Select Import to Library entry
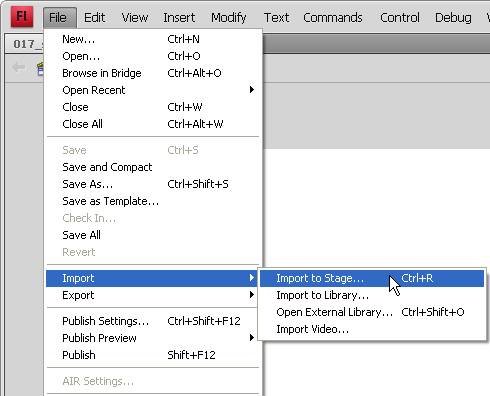The height and width of the screenshot is (396, 490). tap(372, 295)
